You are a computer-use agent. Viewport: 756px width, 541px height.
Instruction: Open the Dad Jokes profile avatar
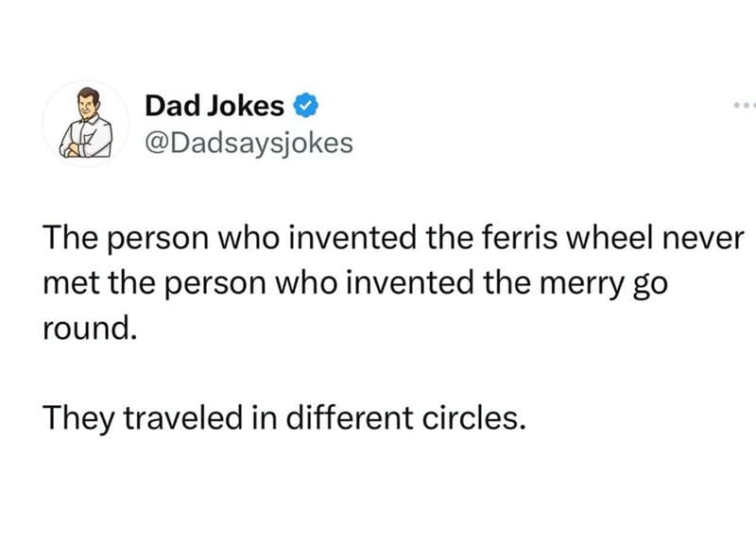(86, 124)
